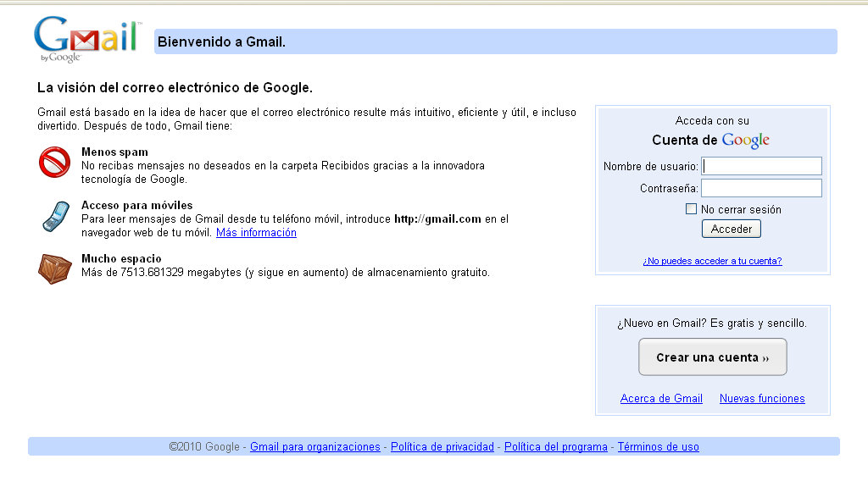Click the red no-spam icon
The height and width of the screenshot is (481, 868).
54,162
